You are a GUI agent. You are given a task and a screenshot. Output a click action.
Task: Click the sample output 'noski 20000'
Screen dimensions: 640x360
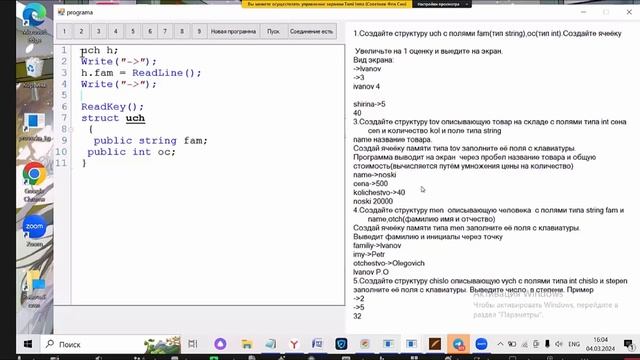pos(373,201)
